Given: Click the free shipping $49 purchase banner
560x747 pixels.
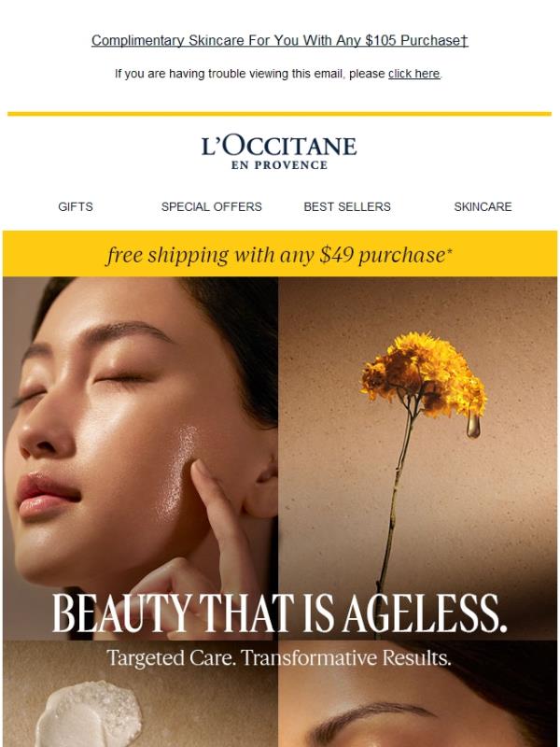Looking at the screenshot, I should click(x=279, y=254).
